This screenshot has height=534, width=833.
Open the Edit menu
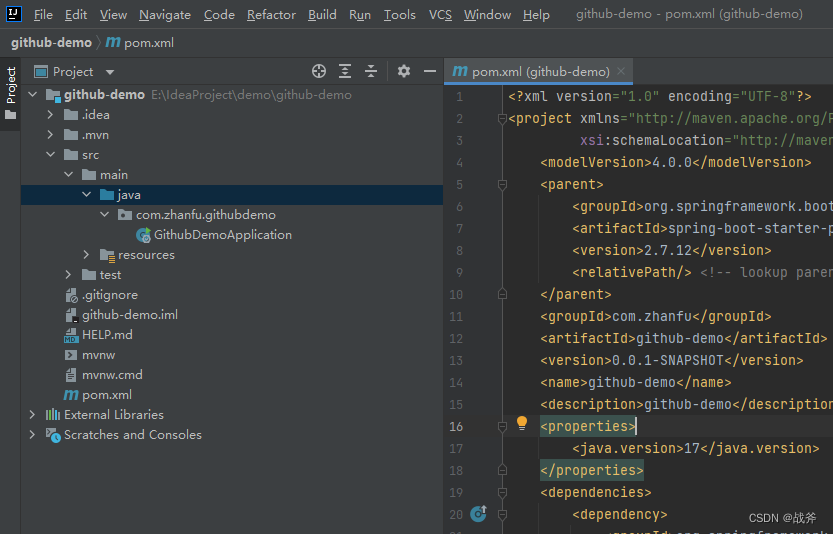click(x=76, y=15)
